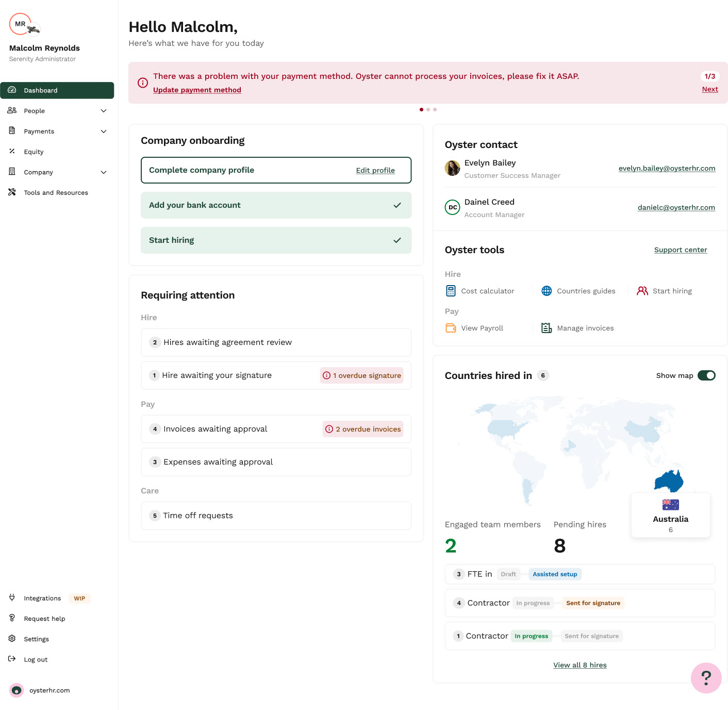Click the Integrations plug icon
The image size is (728, 710).
(x=12, y=598)
